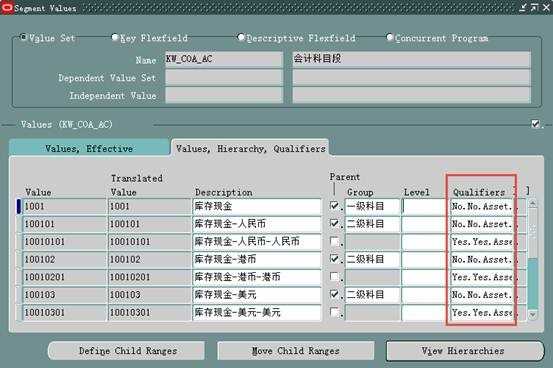Click Oracle icon in Segment Values title bar
This screenshot has width=553, height=368.
click(7, 8)
